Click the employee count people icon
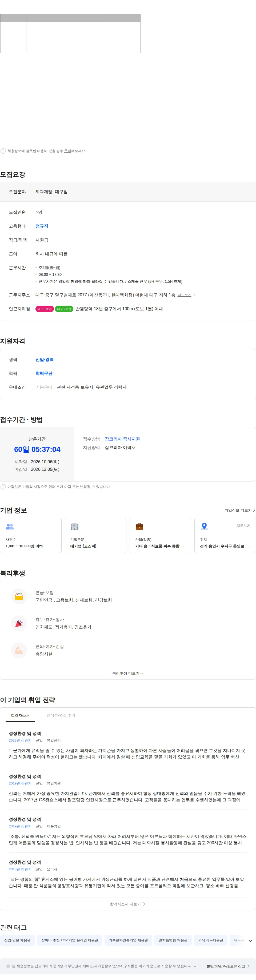This screenshot has width=256, height=980. coord(10,527)
